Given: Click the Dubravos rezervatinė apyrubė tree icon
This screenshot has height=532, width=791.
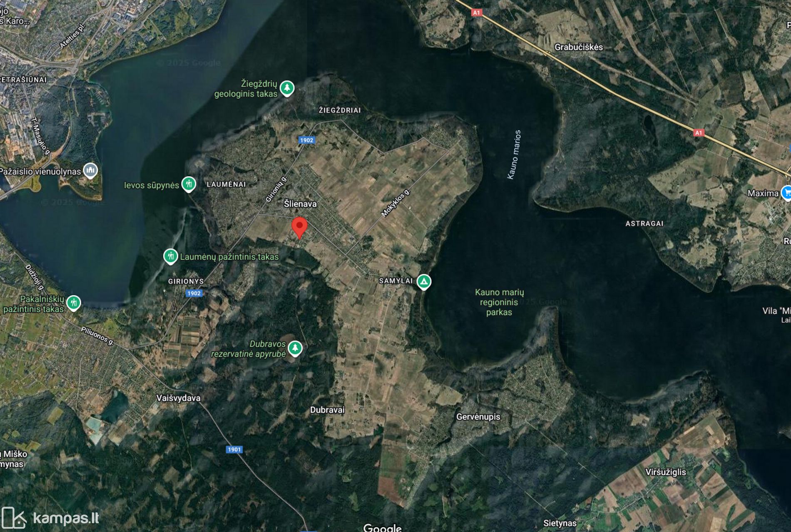Looking at the screenshot, I should [x=295, y=348].
